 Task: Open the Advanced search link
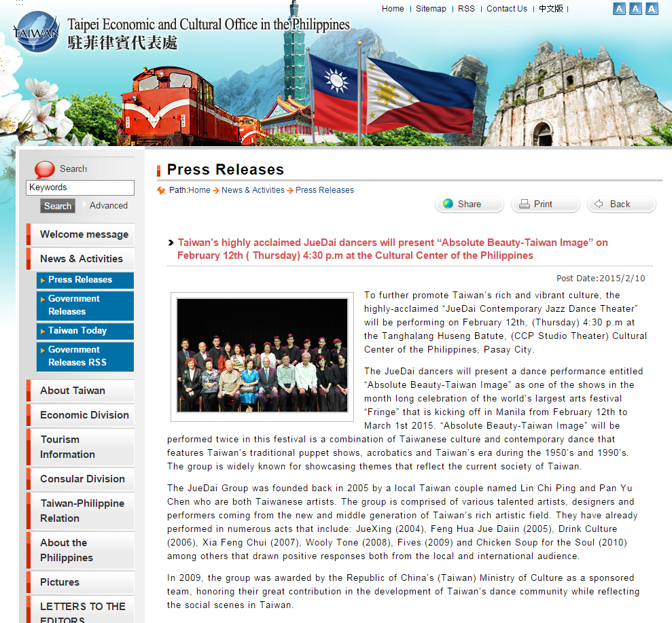click(x=109, y=206)
